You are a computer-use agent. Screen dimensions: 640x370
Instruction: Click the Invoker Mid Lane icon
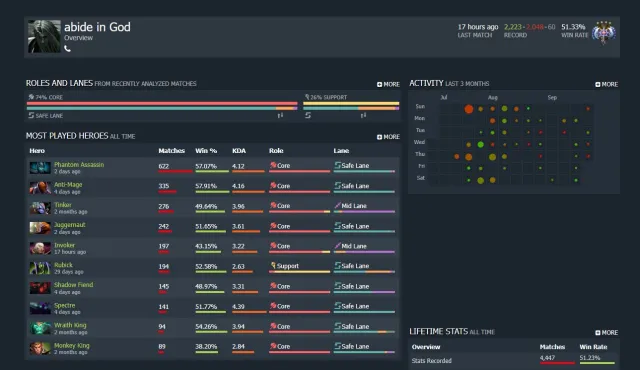pos(337,246)
